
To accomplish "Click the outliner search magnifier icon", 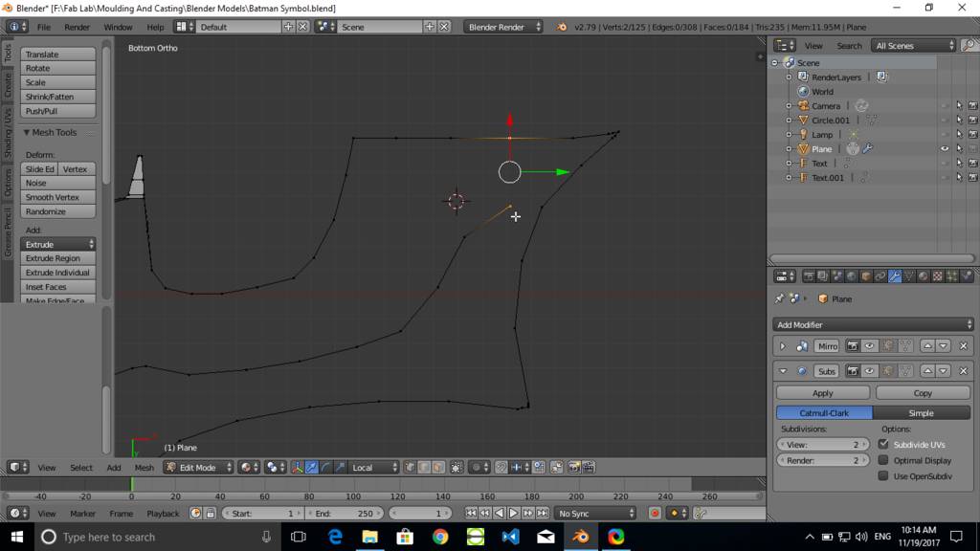I will pos(969,46).
